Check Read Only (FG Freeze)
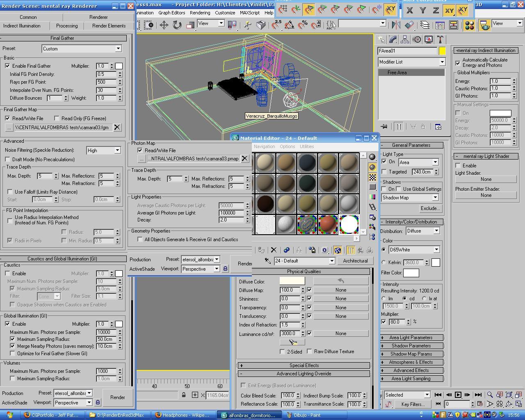Viewport: 525px width, 420px height. click(57, 118)
